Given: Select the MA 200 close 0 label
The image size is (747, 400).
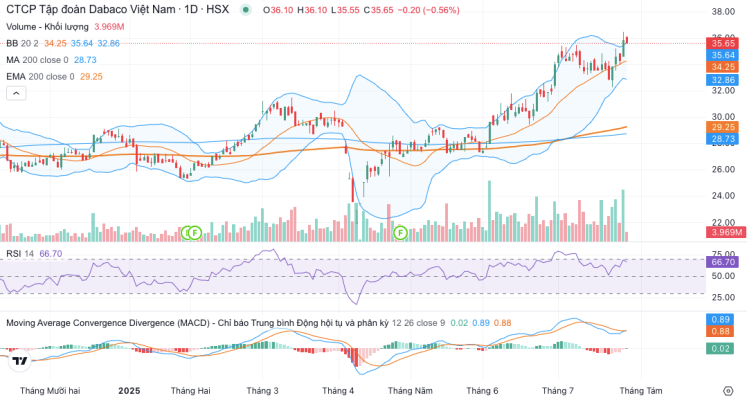Looking at the screenshot, I should point(37,60).
